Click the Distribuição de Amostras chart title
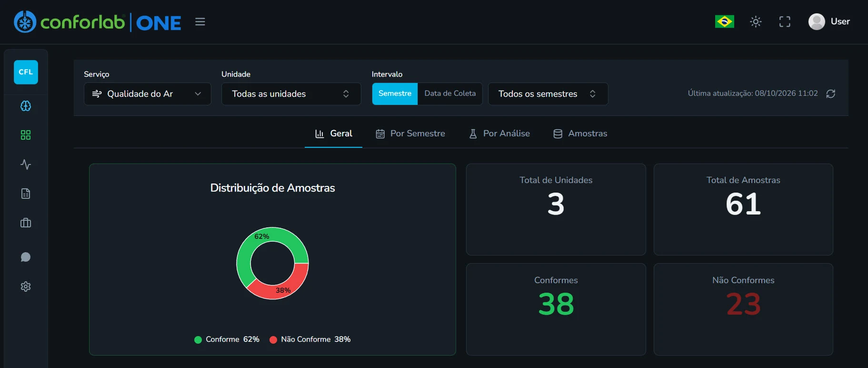This screenshot has width=868, height=368. pos(272,188)
